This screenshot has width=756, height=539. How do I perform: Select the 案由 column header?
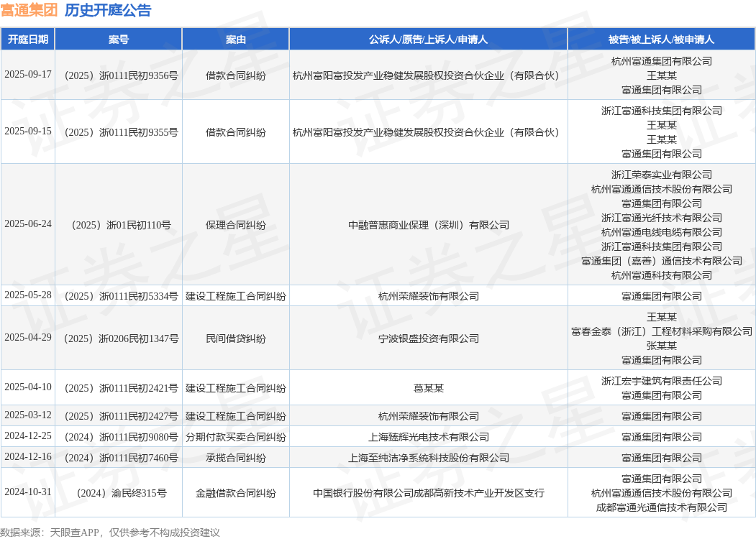[x=236, y=40]
